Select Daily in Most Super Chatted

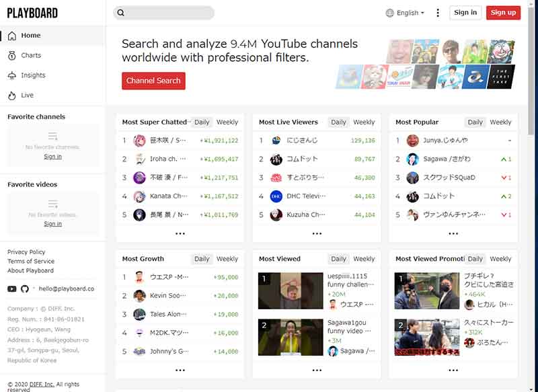(x=202, y=122)
